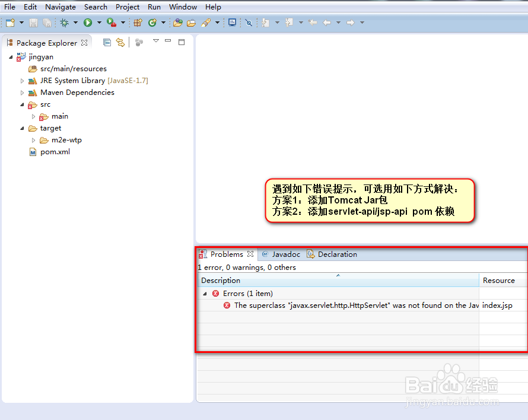
Task: Maximize the Package Explorer panel
Action: click(x=182, y=42)
